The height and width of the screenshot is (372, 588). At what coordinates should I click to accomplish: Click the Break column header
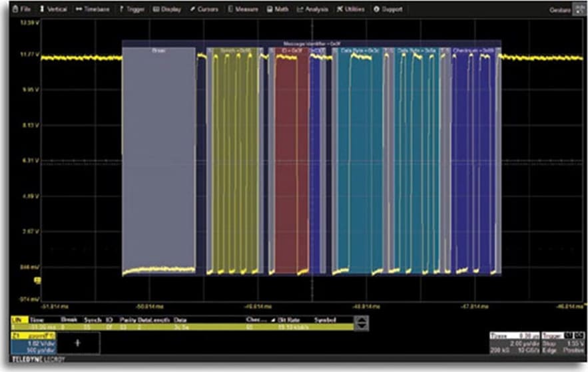pos(69,319)
